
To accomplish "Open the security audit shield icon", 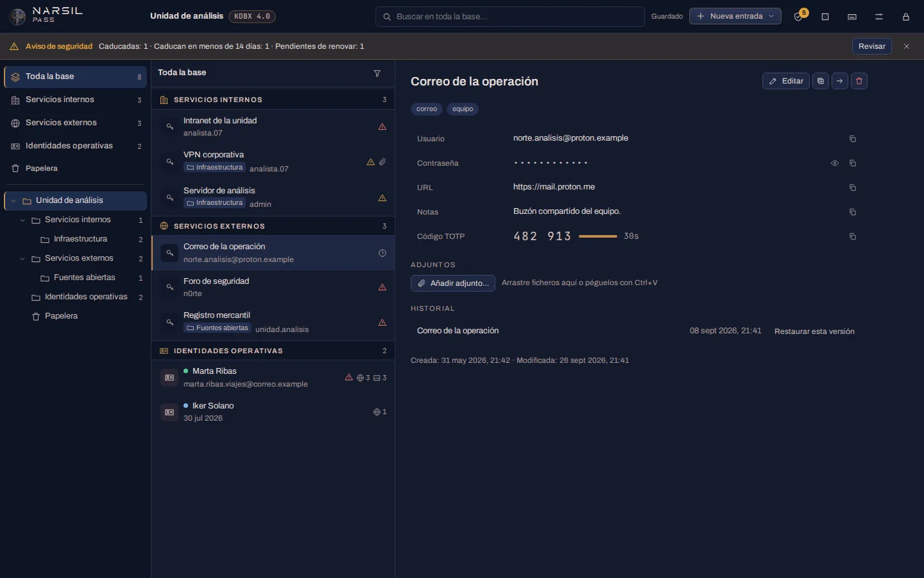I will coord(798,17).
